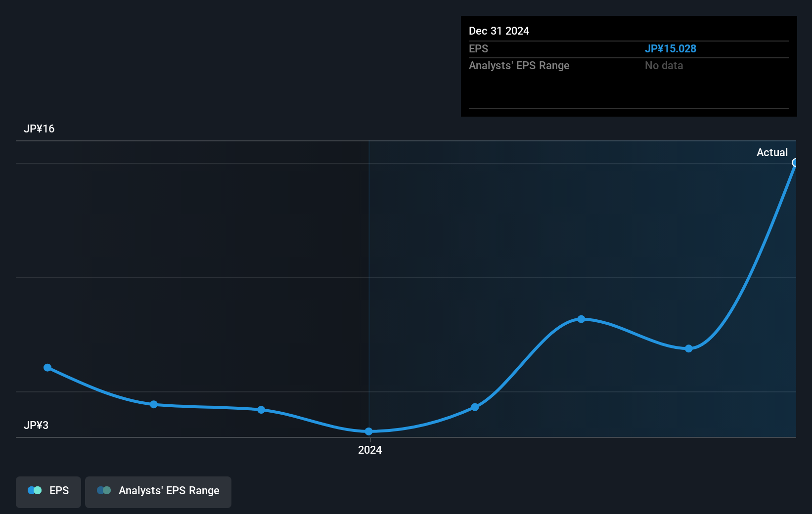Click the EPS color dots icon in legend
The height and width of the screenshot is (514, 812).
[x=35, y=490]
